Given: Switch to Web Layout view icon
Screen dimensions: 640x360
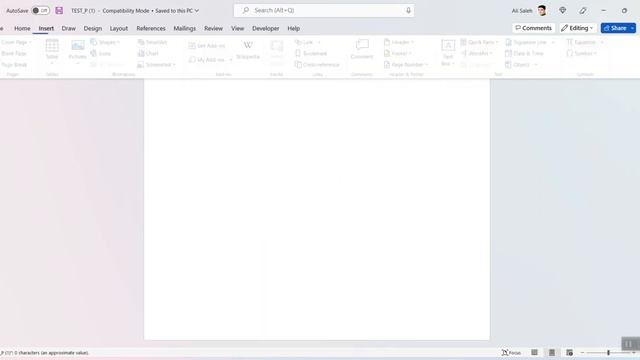Looking at the screenshot, I should click(x=569, y=353).
